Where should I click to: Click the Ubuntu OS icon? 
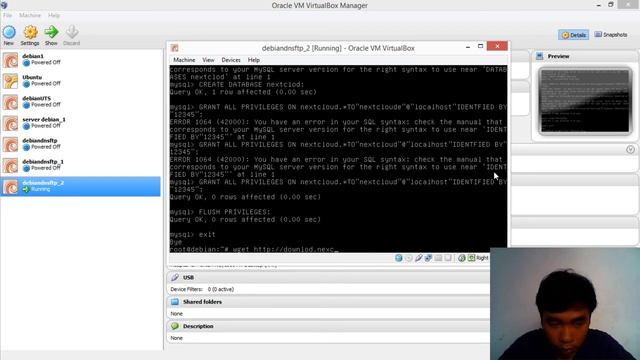(10, 81)
